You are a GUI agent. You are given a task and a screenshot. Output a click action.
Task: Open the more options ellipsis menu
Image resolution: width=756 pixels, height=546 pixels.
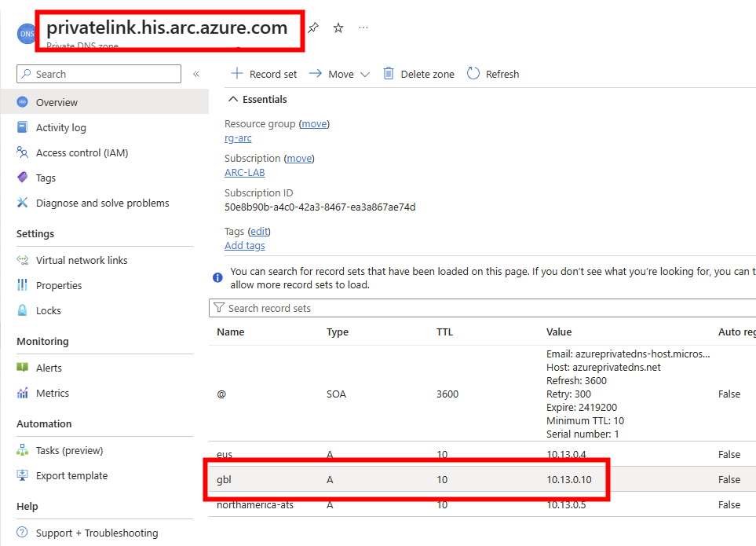click(363, 27)
